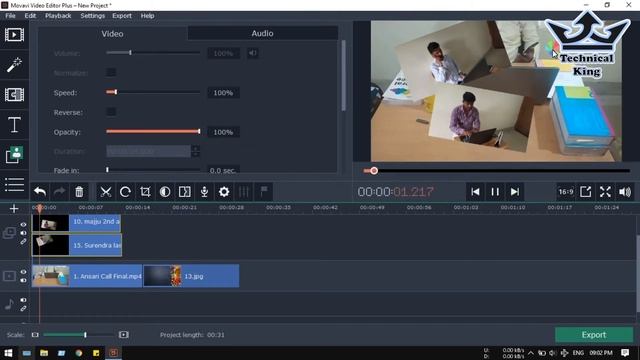Screen dimensions: 640x360
Task: Delete the selected clip with trash icon
Action: (x=79, y=191)
